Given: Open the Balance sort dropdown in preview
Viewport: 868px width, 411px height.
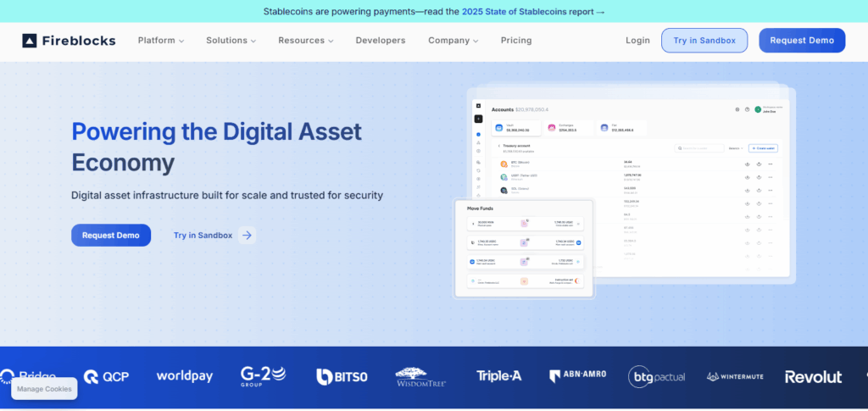Looking at the screenshot, I should point(736,148).
